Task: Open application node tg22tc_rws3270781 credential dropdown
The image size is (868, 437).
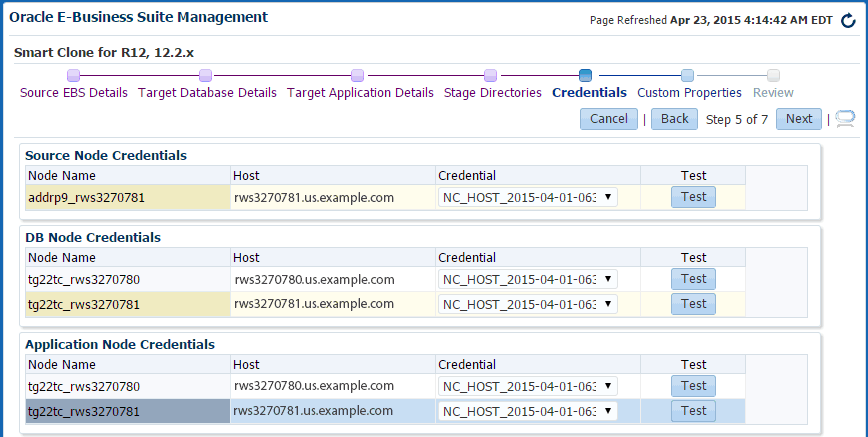Action: click(x=528, y=411)
